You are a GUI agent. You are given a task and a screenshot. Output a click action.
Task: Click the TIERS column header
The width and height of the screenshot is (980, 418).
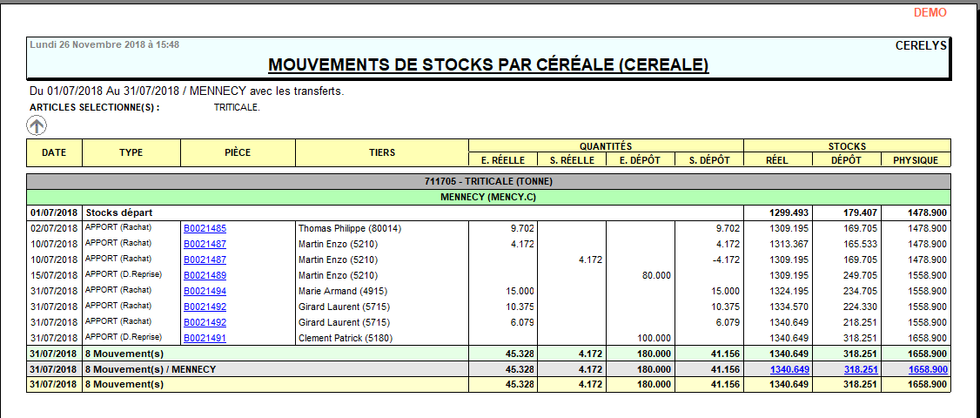381,152
